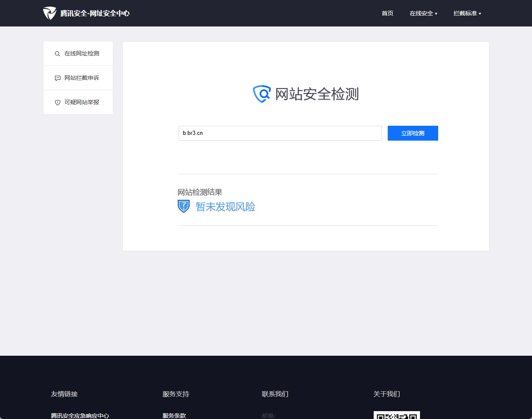Select 网站拦截申诉 in the sidebar
The height and width of the screenshot is (419, 532).
pyautogui.click(x=78, y=78)
